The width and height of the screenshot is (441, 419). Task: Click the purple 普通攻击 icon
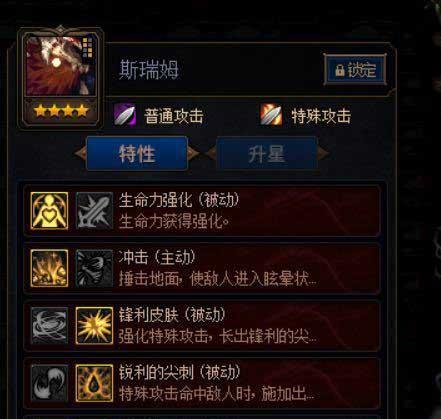click(x=125, y=115)
